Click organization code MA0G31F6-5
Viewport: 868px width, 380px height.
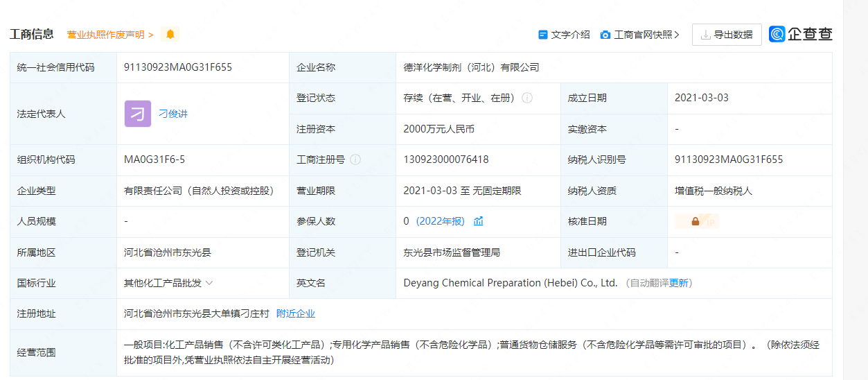[x=154, y=159]
